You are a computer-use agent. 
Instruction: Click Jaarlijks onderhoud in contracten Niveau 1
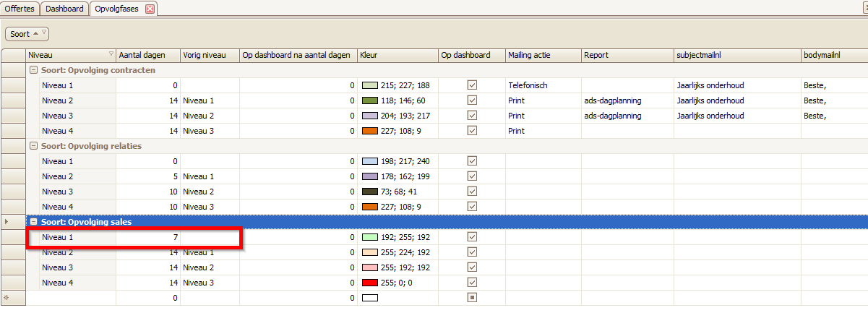(x=736, y=85)
